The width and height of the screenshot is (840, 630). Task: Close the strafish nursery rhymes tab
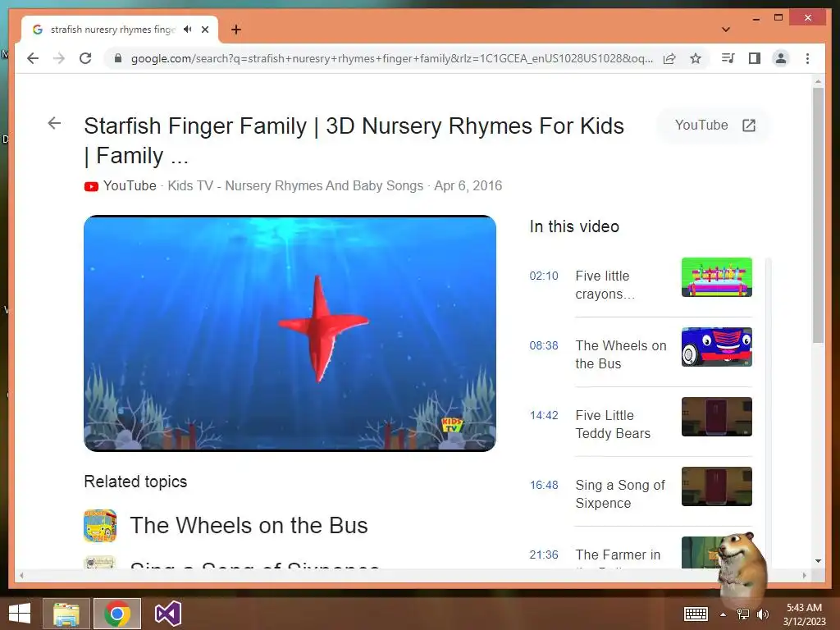(205, 30)
